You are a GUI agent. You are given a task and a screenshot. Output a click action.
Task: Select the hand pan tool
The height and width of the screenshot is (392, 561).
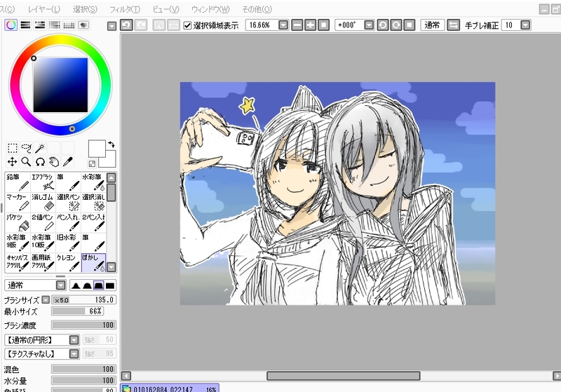point(54,162)
